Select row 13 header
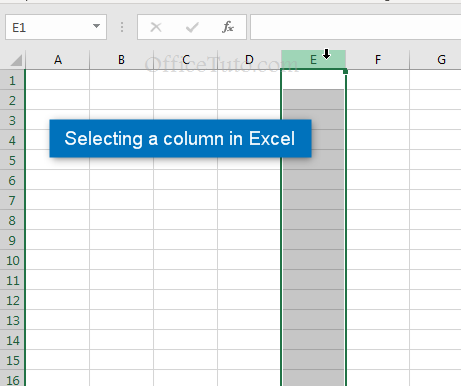 click(12, 320)
